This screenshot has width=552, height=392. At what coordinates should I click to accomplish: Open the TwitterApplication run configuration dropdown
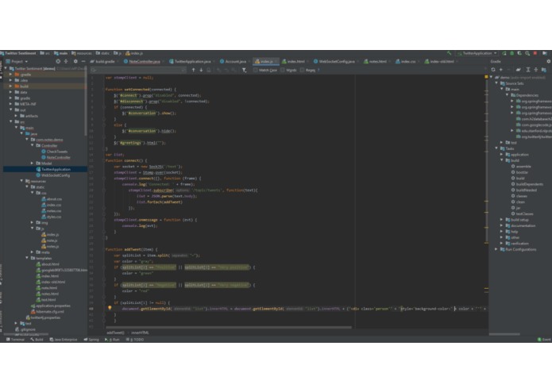pos(477,53)
